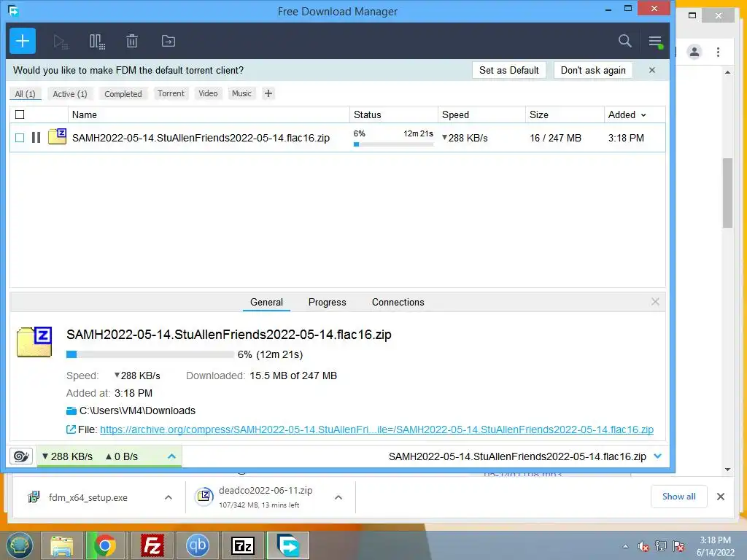Click the muted volume icon in the system tray
The image size is (747, 560).
(x=643, y=546)
